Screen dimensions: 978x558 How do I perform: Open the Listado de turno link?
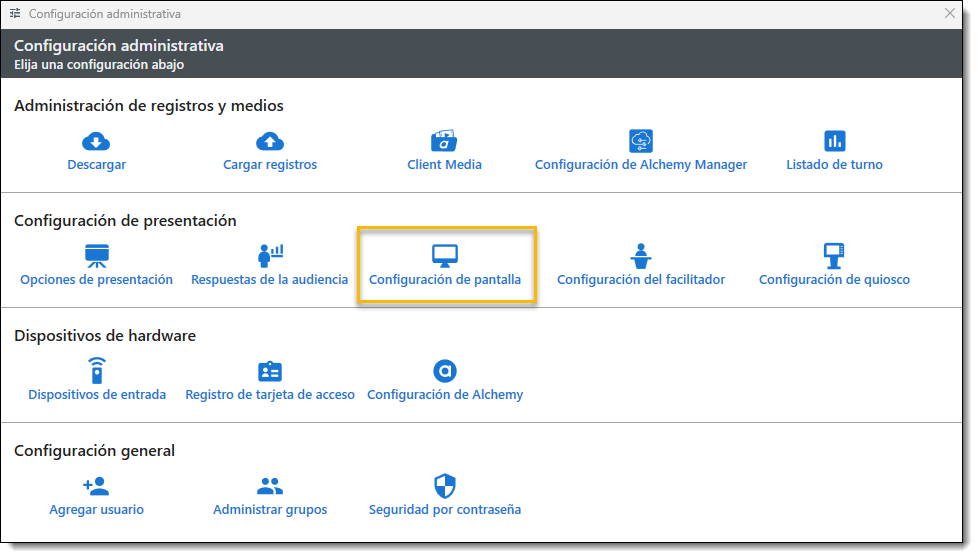(834, 165)
